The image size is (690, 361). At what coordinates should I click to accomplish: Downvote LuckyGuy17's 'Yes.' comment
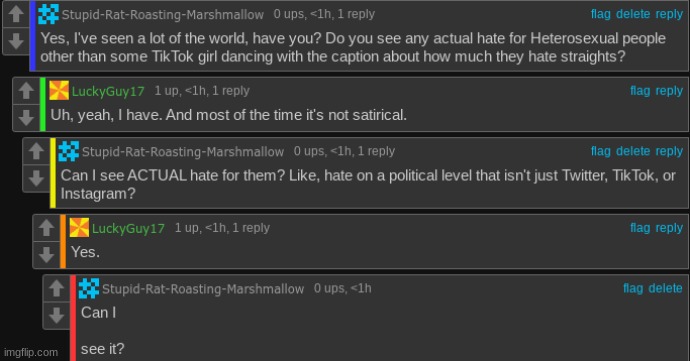[47, 255]
